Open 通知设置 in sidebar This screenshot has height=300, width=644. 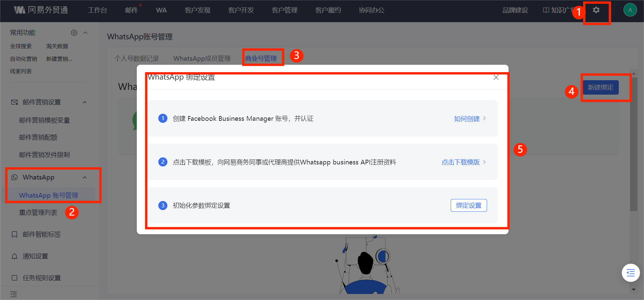coord(35,256)
